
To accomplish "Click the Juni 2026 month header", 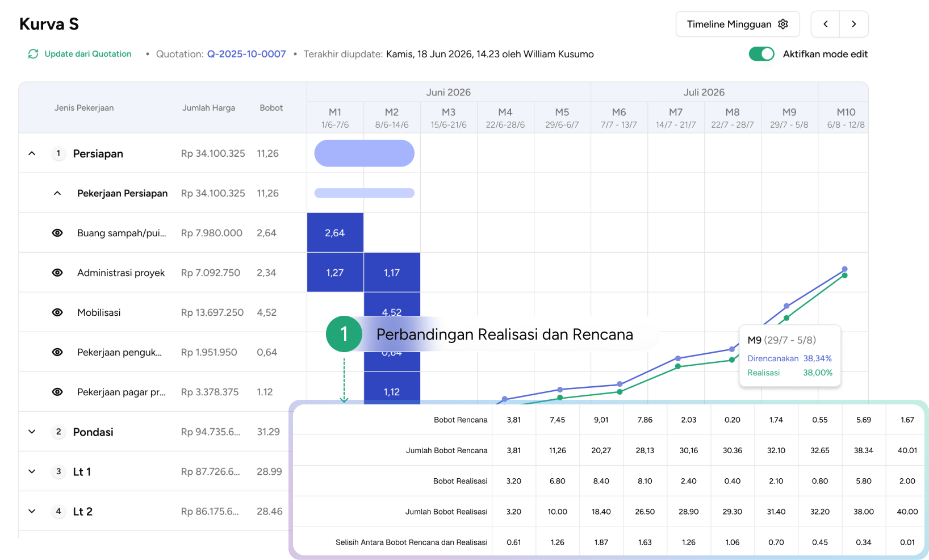I will tap(449, 92).
